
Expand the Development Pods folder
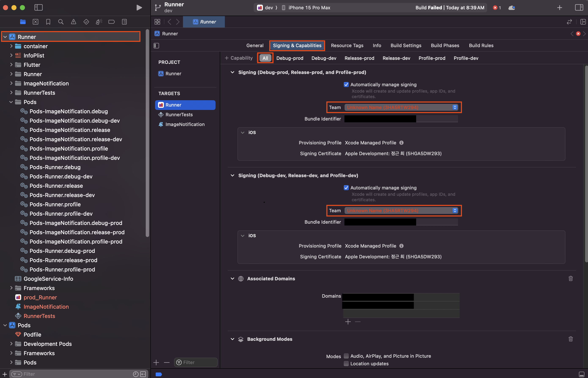(11, 344)
